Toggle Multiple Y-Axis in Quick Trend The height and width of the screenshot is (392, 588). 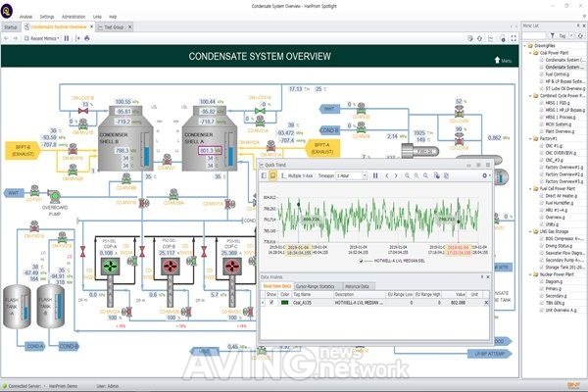click(x=297, y=175)
